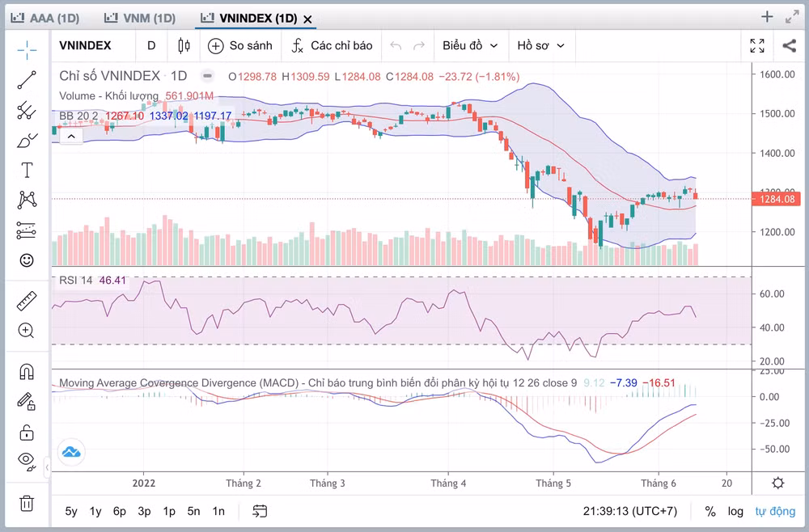The image size is (809, 532).
Task: Select the XABCD pattern tool
Action: pos(27,200)
